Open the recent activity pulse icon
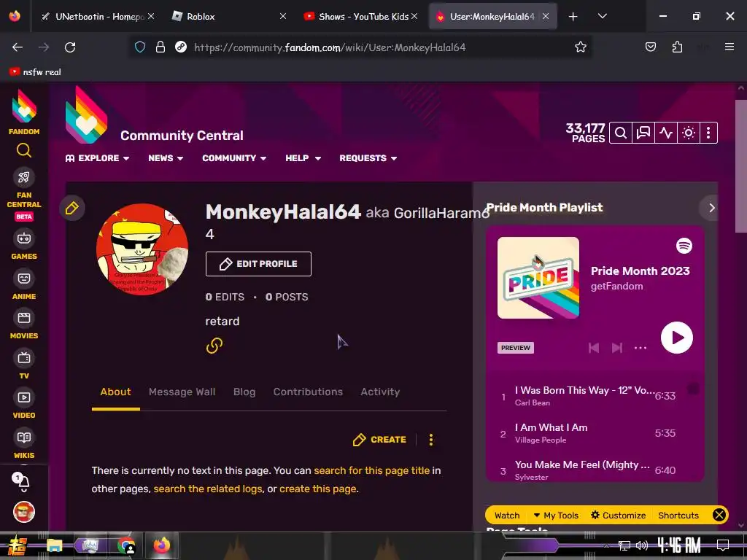The width and height of the screenshot is (747, 560). pos(666,133)
